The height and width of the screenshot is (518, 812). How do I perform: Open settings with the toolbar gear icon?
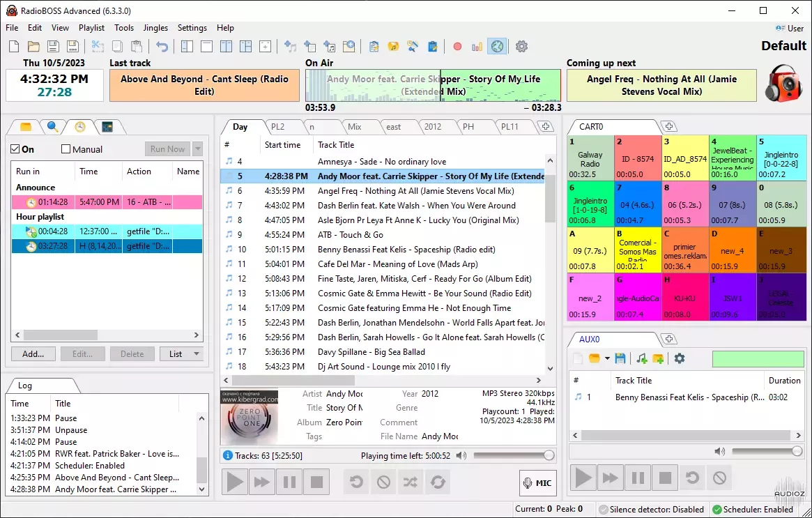521,47
